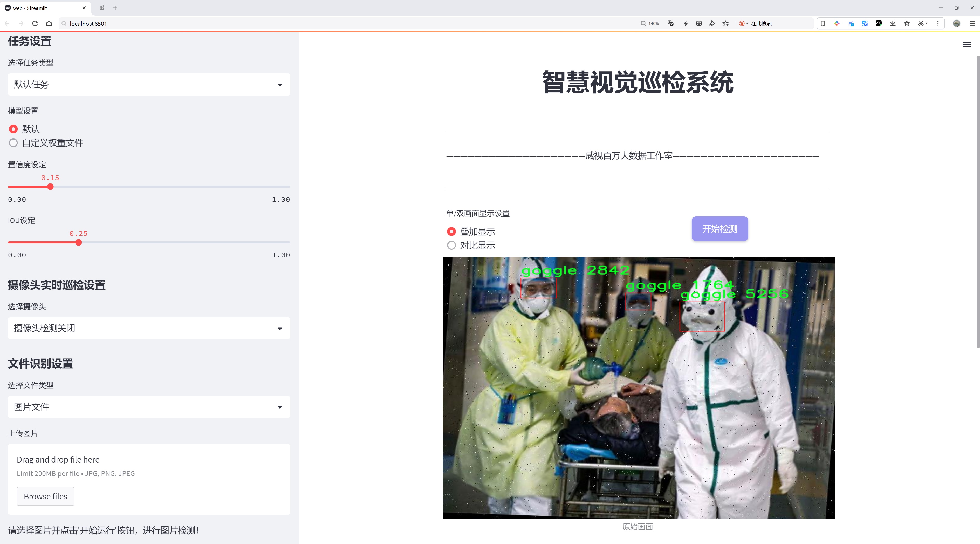Image resolution: width=980 pixels, height=544 pixels.
Task: Click the IOU slider handle
Action: (78, 243)
